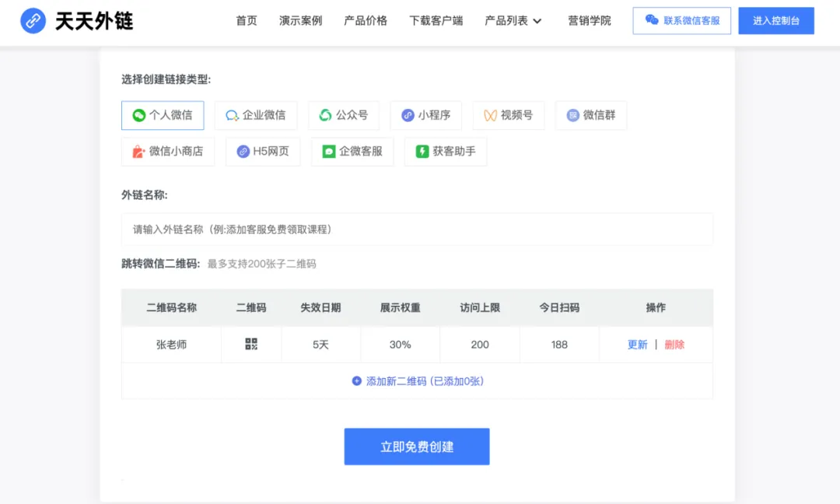Click the 张老师 name cell
The height and width of the screenshot is (504, 840).
[171, 345]
